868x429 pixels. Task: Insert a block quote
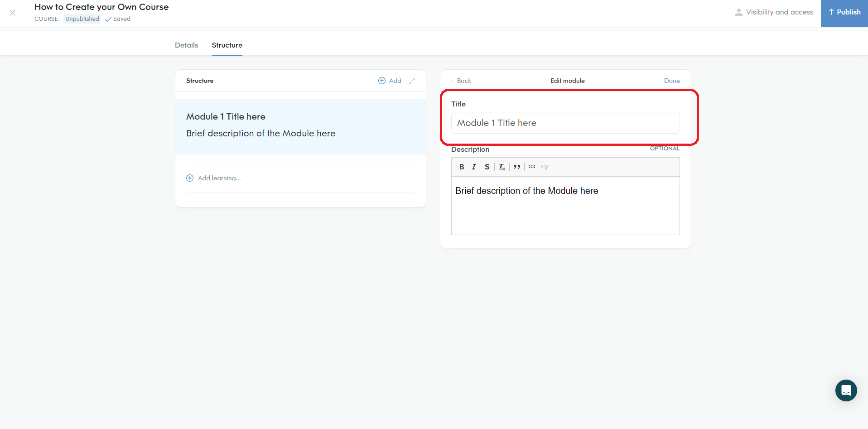517,167
